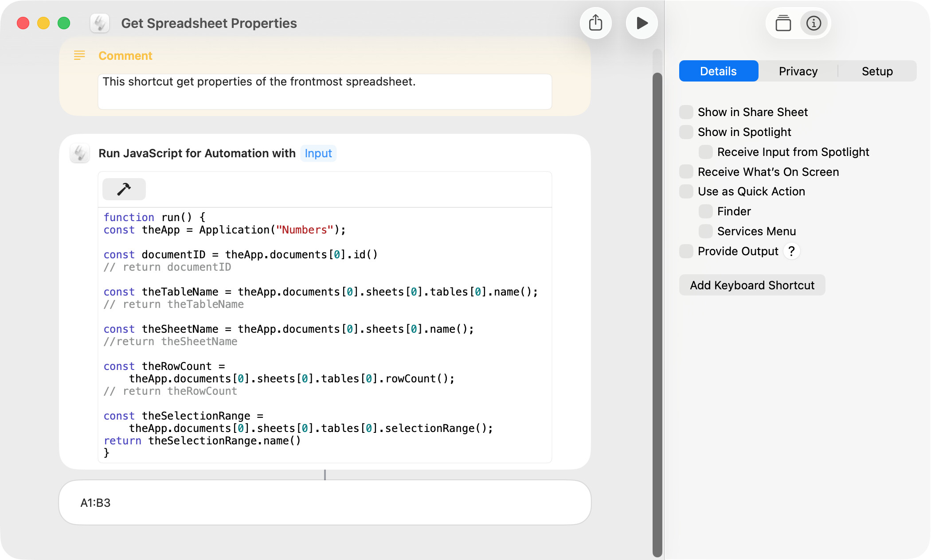Click the Script Editor icon beside Run JavaScript
The height and width of the screenshot is (560, 931).
click(80, 153)
